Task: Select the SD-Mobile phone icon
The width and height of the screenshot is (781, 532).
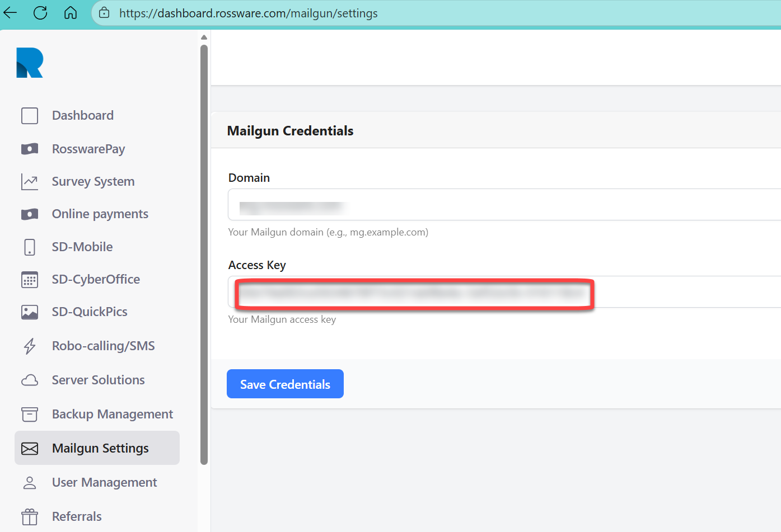Action: tap(30, 247)
